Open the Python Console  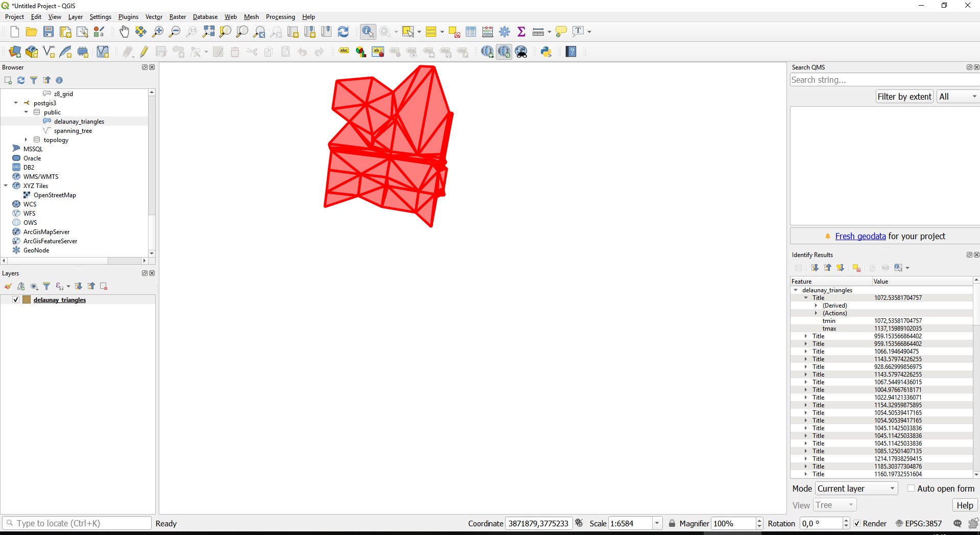[546, 52]
